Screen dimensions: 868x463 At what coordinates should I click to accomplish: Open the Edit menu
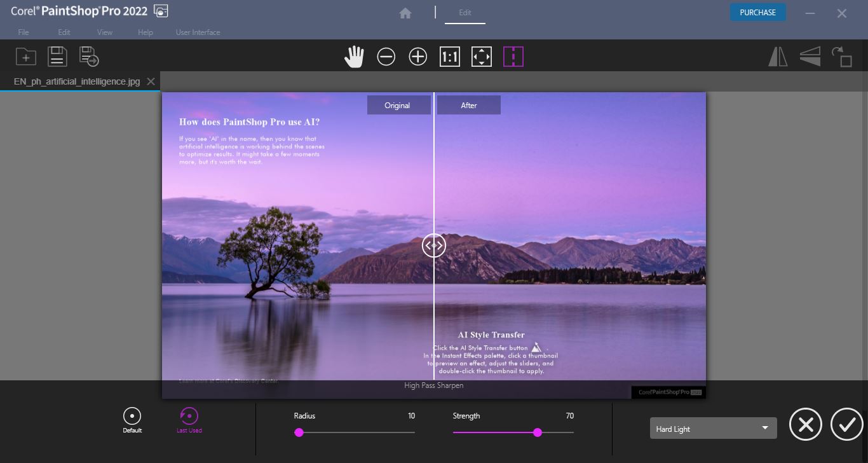(x=64, y=32)
